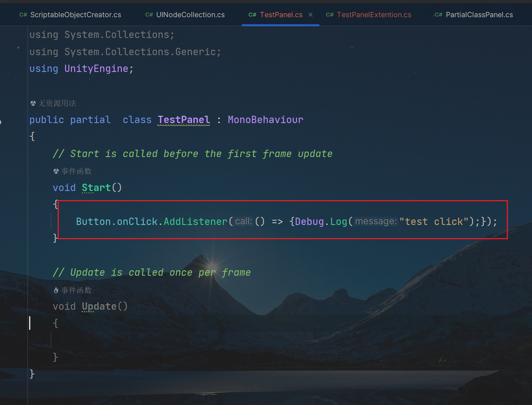Open the 无资源用法 code lens hint
This screenshot has height=405, width=532.
pyautogui.click(x=57, y=103)
